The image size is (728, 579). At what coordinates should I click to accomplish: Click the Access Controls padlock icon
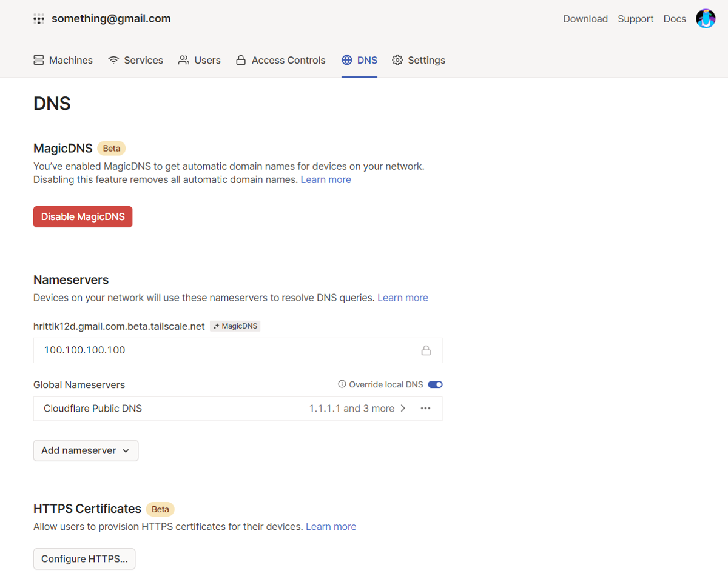pyautogui.click(x=240, y=60)
